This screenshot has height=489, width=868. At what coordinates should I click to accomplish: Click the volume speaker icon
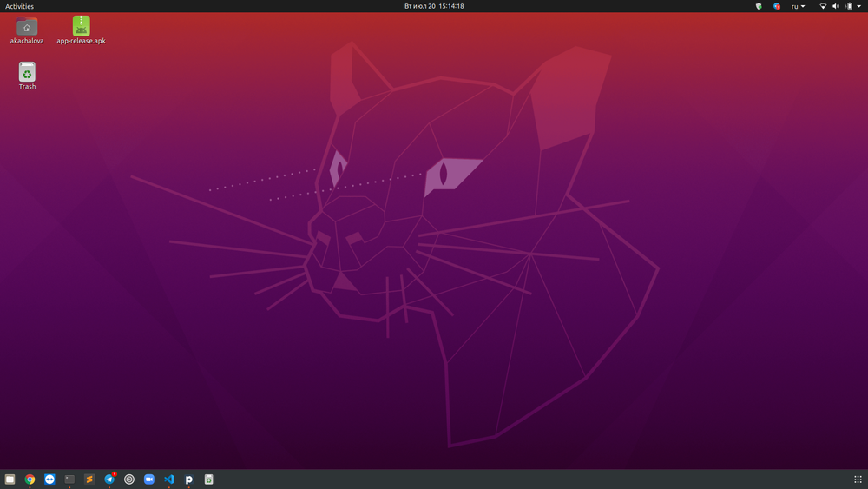pos(836,6)
